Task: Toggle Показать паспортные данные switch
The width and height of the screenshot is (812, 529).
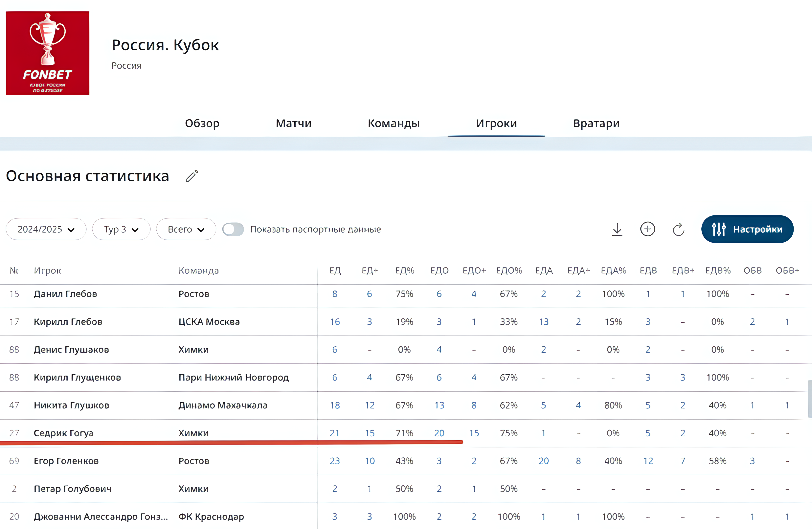Action: [x=233, y=229]
